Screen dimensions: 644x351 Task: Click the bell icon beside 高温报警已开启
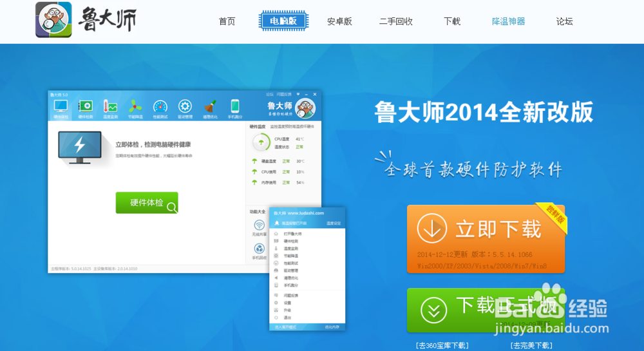pos(277,223)
